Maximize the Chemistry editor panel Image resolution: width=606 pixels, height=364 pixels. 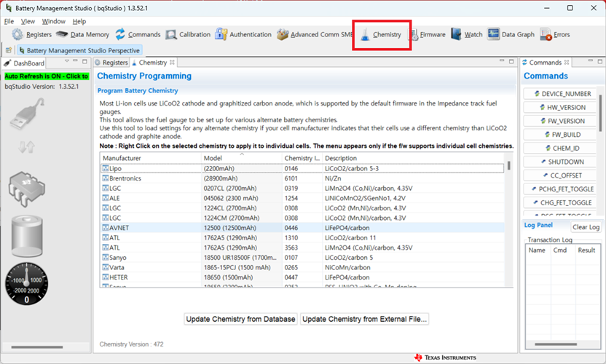click(511, 61)
